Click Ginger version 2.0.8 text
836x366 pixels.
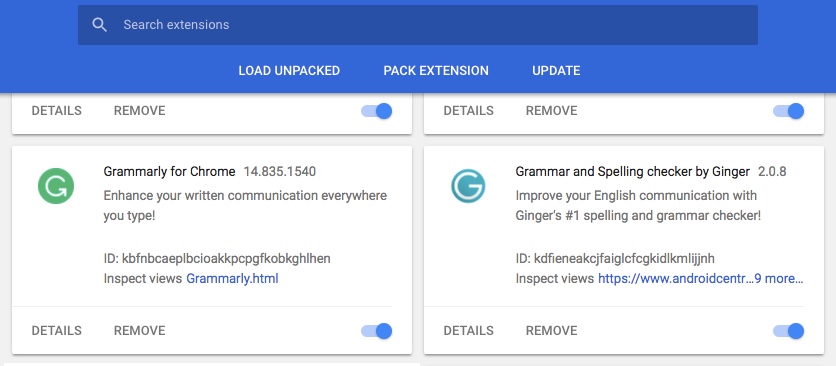point(773,171)
